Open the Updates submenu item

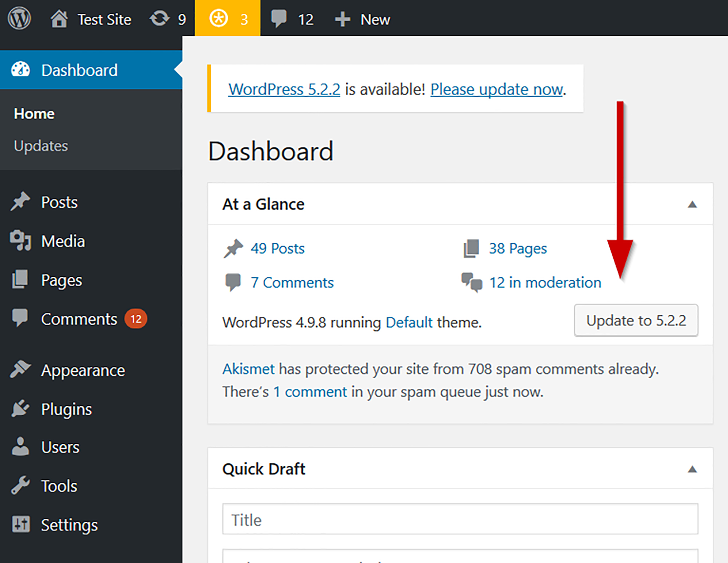(41, 146)
